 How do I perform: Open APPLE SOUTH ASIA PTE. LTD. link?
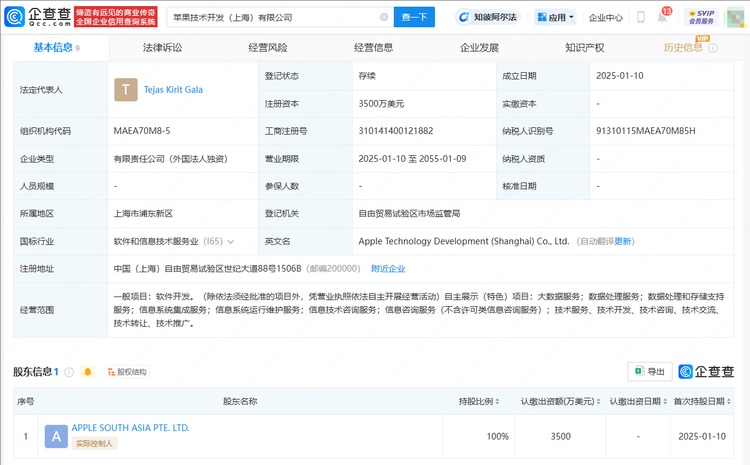[130, 428]
